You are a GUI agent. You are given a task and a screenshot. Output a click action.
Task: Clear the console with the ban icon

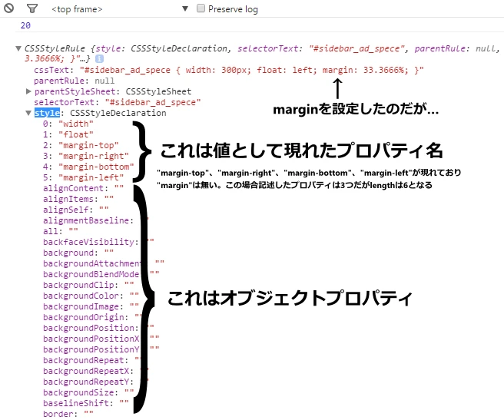(8, 8)
